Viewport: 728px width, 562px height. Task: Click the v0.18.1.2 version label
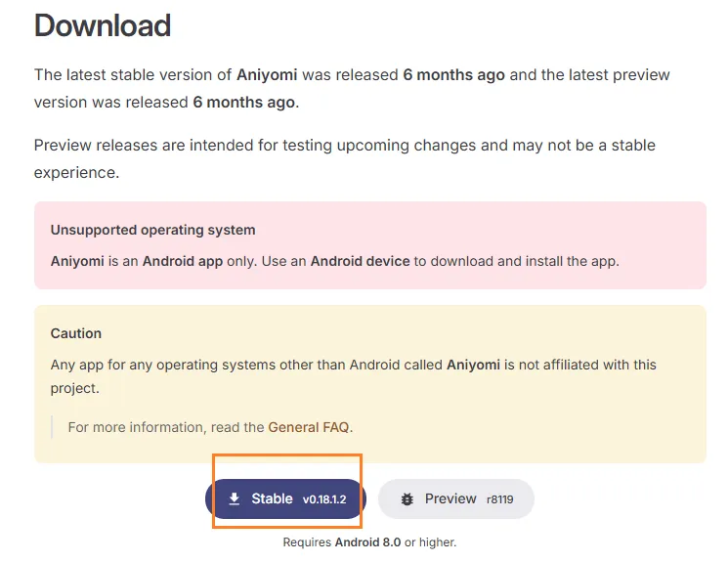(324, 499)
